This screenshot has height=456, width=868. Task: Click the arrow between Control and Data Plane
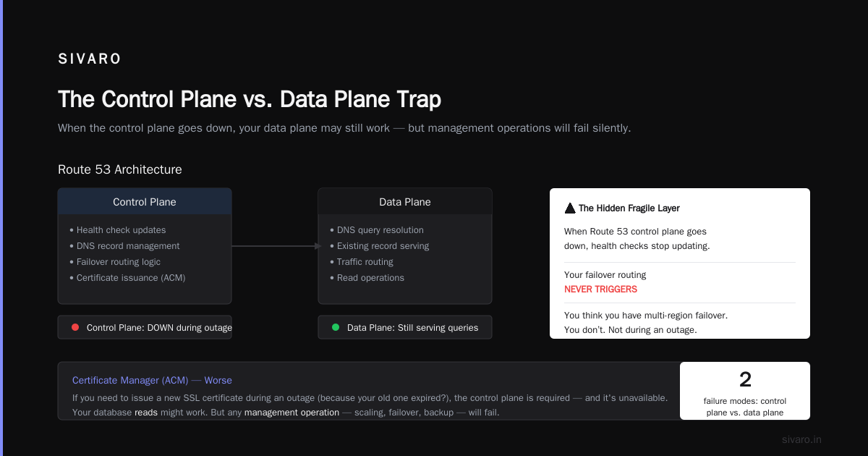276,246
